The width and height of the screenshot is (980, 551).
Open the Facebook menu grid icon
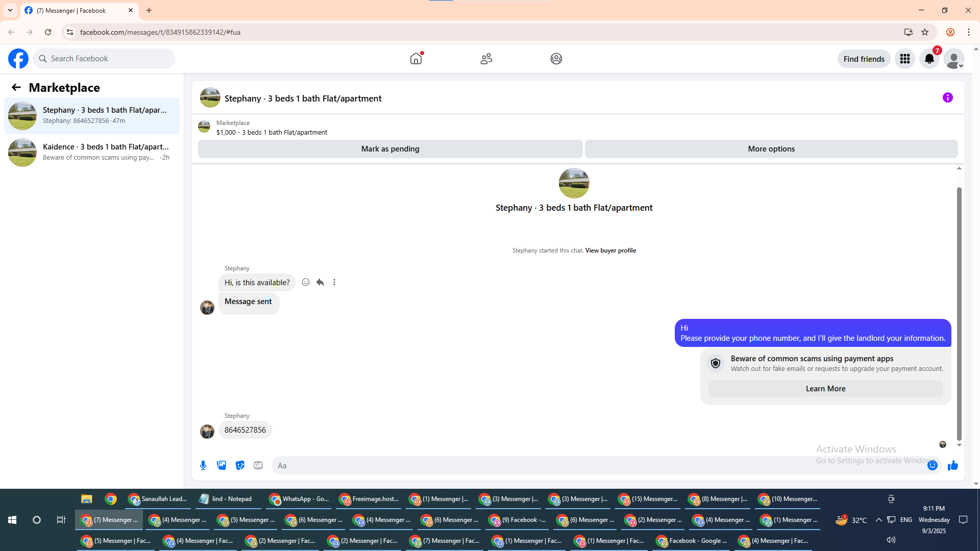(905, 59)
